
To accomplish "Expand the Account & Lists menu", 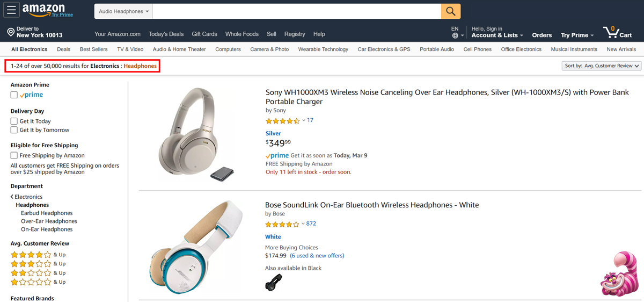I will pyautogui.click(x=497, y=35).
